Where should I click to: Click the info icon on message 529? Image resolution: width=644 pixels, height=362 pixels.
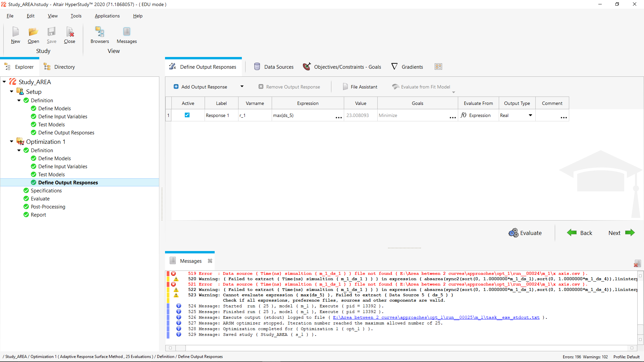tap(179, 335)
